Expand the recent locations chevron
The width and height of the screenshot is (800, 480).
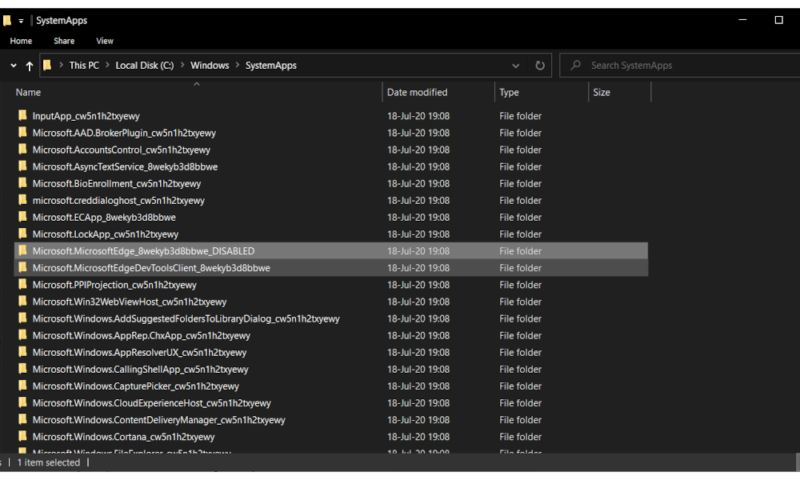[x=13, y=65]
